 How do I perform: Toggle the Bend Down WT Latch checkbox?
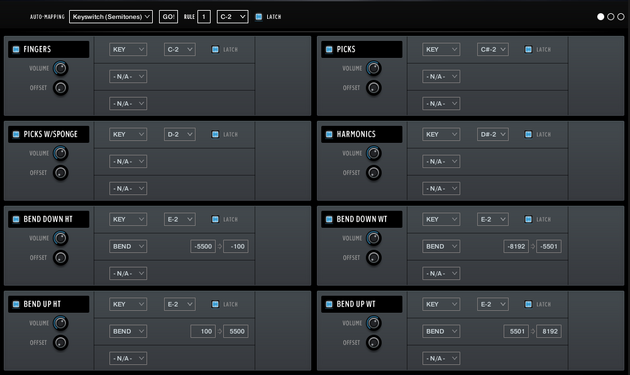[x=528, y=219]
